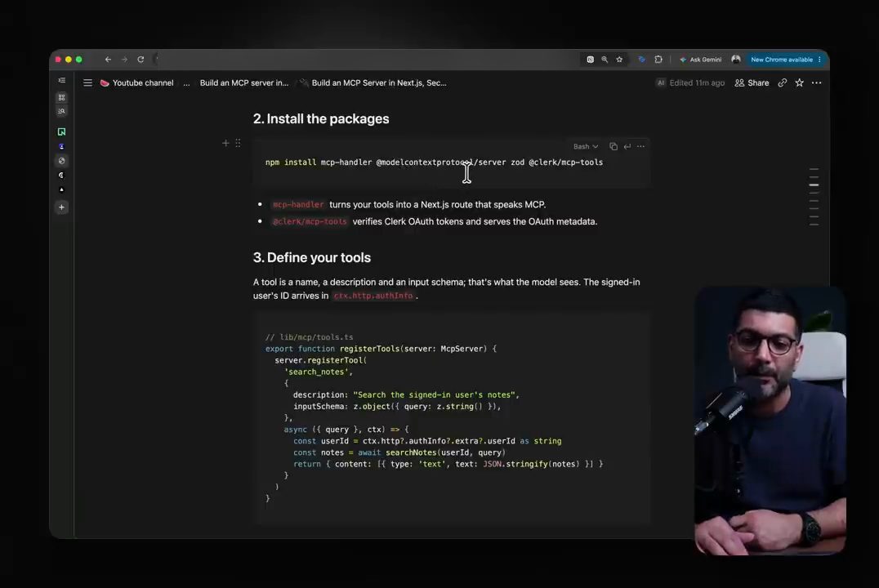The image size is (879, 588).
Task: Open Chrome's three-dot menu
Action: (x=819, y=60)
